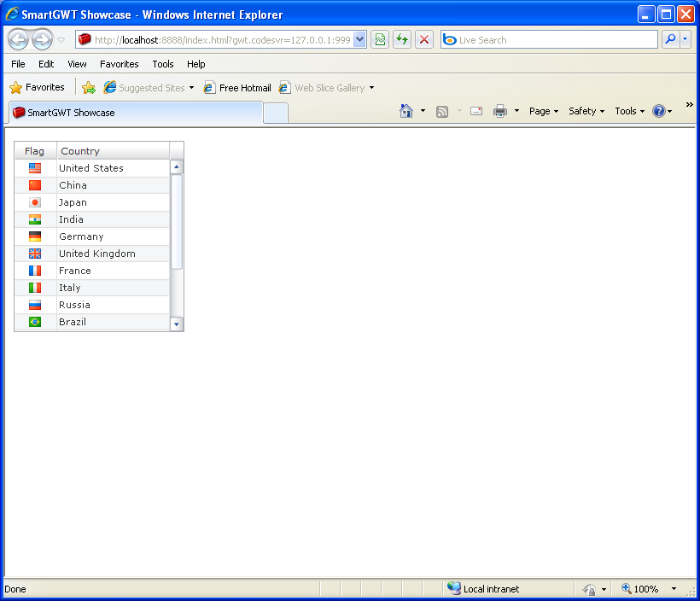700x601 pixels.
Task: Click the RSS feeds icon
Action: tap(442, 111)
